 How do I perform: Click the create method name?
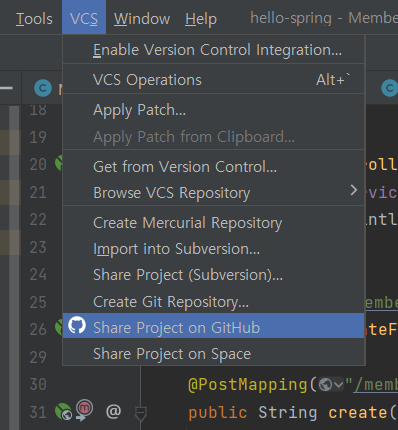tap(358, 413)
